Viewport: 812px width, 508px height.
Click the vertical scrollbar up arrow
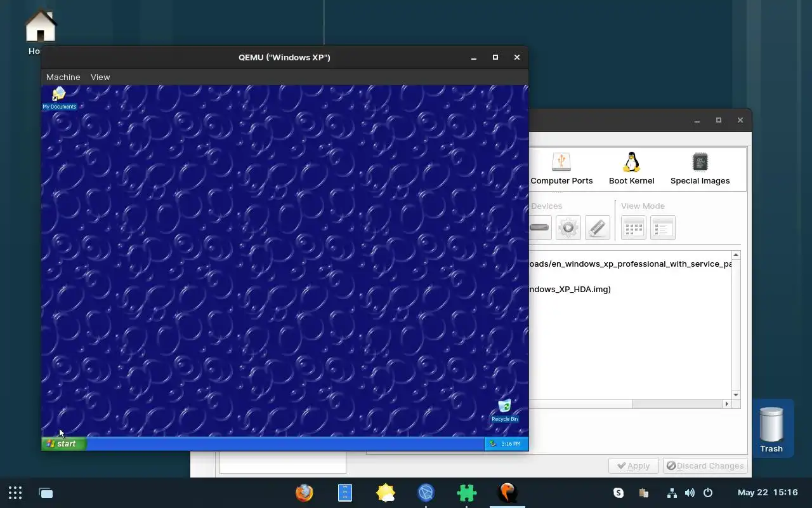coord(736,255)
